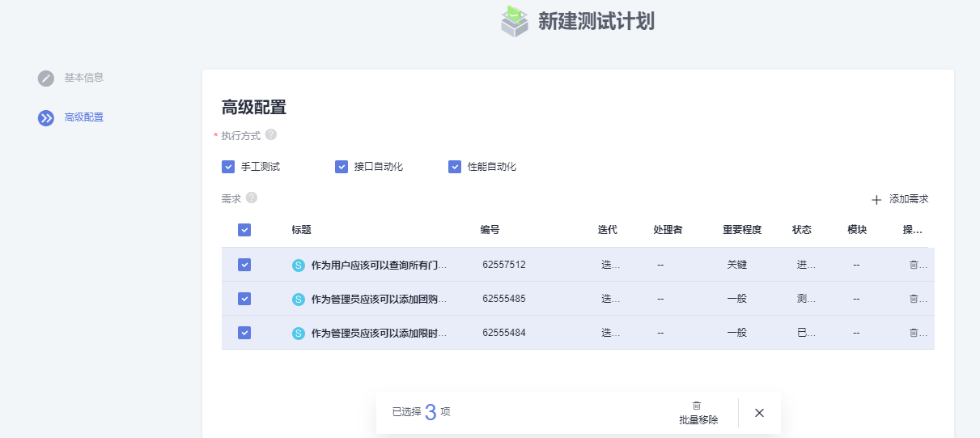Viewport: 980px width, 438px height.
Task: Toggle the 接口自动化 checkbox
Action: pos(342,167)
